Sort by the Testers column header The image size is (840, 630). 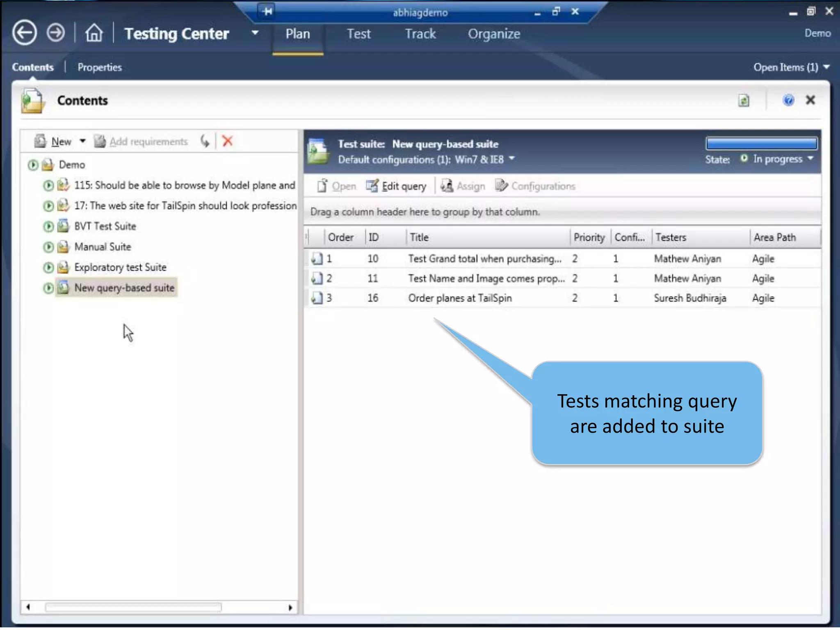tap(701, 237)
